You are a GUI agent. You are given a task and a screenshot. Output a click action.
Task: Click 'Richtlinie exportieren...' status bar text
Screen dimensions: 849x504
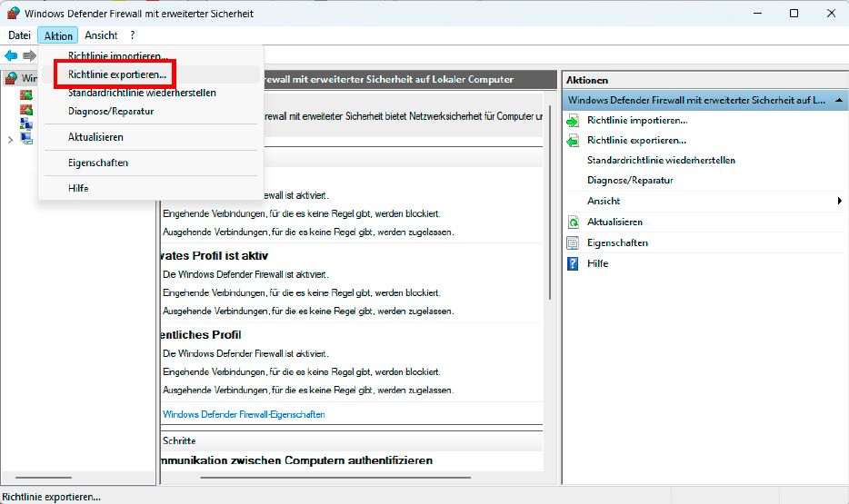coord(52,497)
